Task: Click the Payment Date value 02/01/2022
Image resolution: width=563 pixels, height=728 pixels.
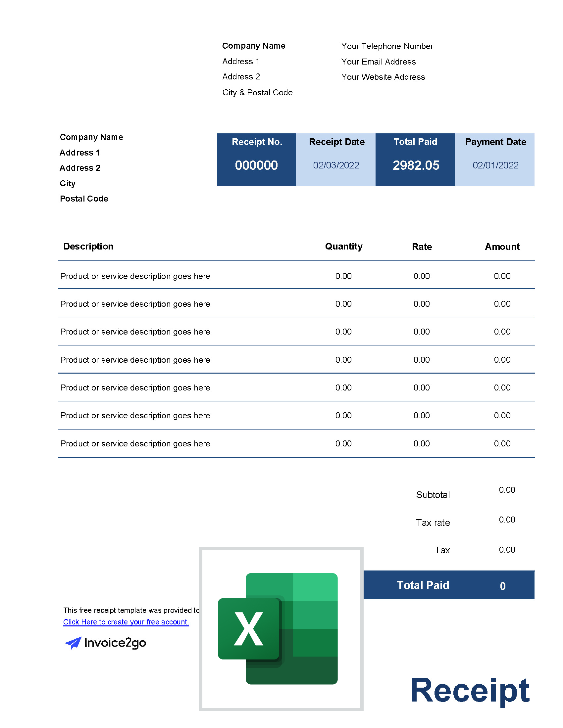Action: point(495,165)
